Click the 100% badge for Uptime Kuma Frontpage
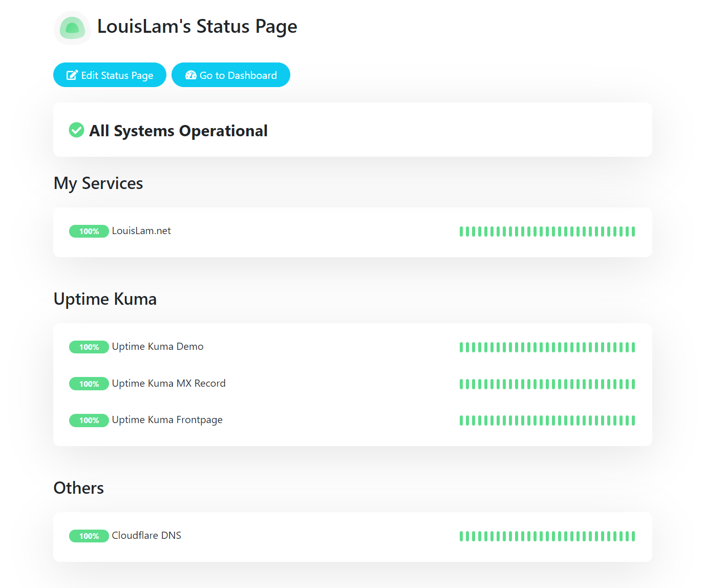705x588 pixels. (89, 420)
